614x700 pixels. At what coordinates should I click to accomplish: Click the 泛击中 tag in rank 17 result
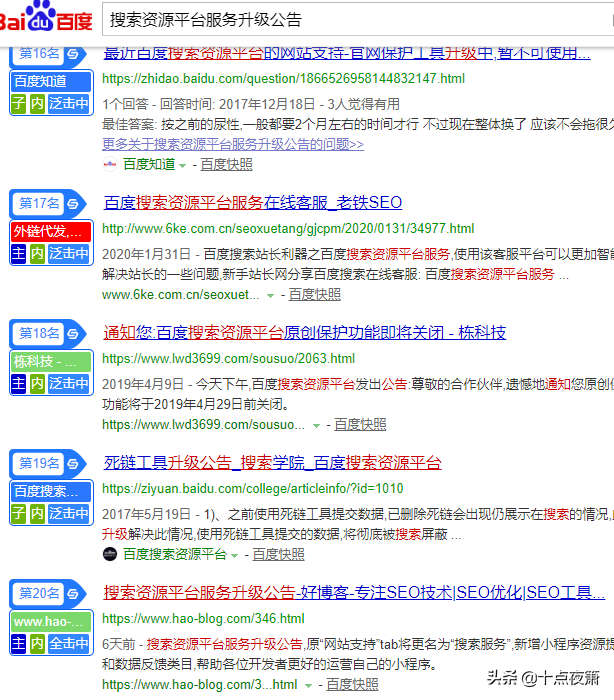pos(68,254)
